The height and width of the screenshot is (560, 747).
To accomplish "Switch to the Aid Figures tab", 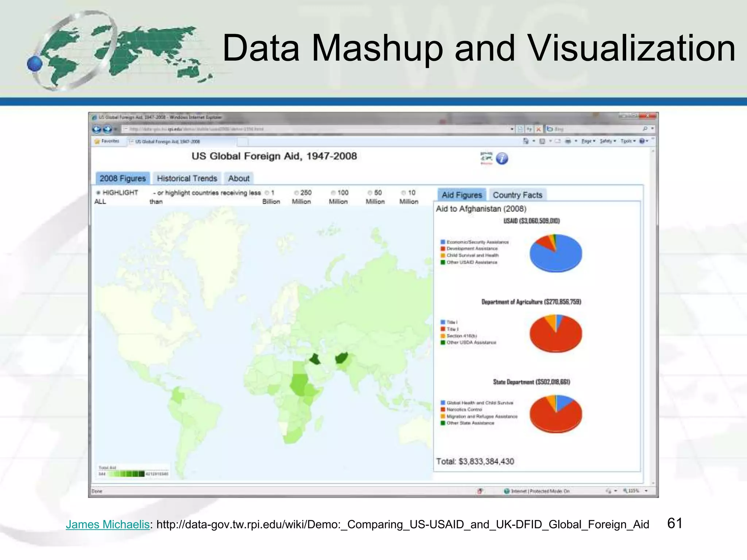I will (462, 195).
